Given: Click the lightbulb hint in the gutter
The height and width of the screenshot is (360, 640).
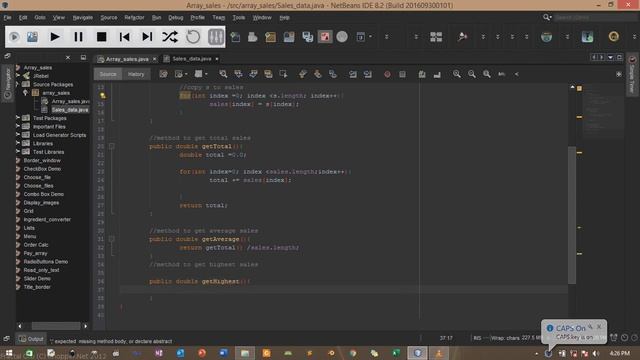Looking at the screenshot, I should tap(103, 96).
